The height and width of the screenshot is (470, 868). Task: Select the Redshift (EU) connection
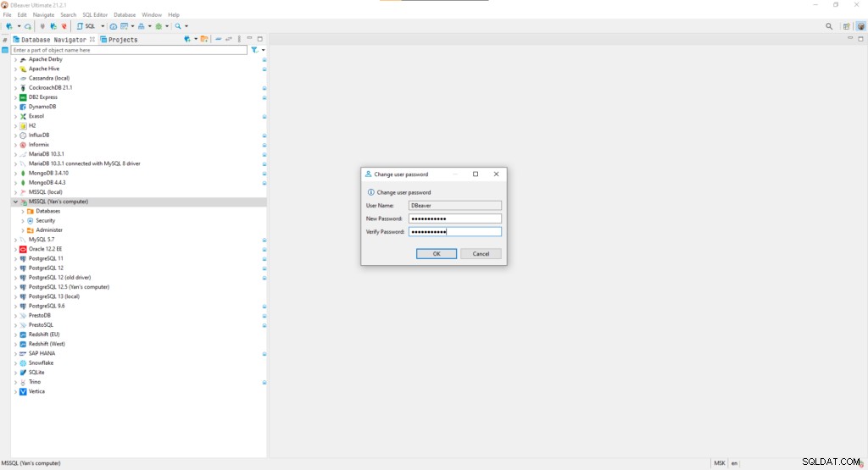(x=44, y=335)
